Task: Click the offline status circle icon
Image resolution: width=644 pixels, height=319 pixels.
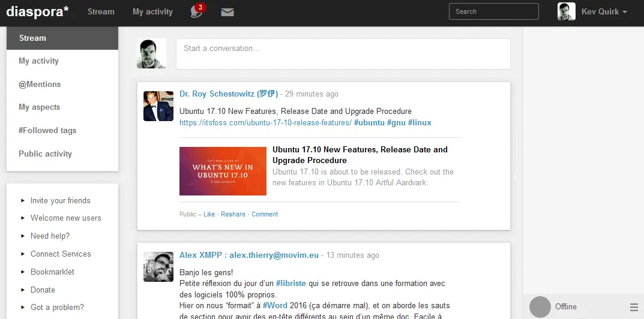Action: [540, 306]
